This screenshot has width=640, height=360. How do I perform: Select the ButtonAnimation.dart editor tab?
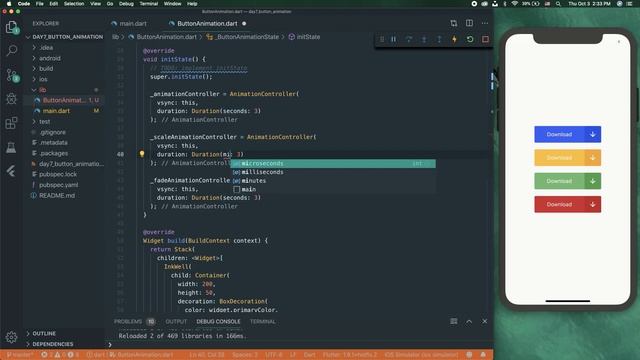point(207,24)
